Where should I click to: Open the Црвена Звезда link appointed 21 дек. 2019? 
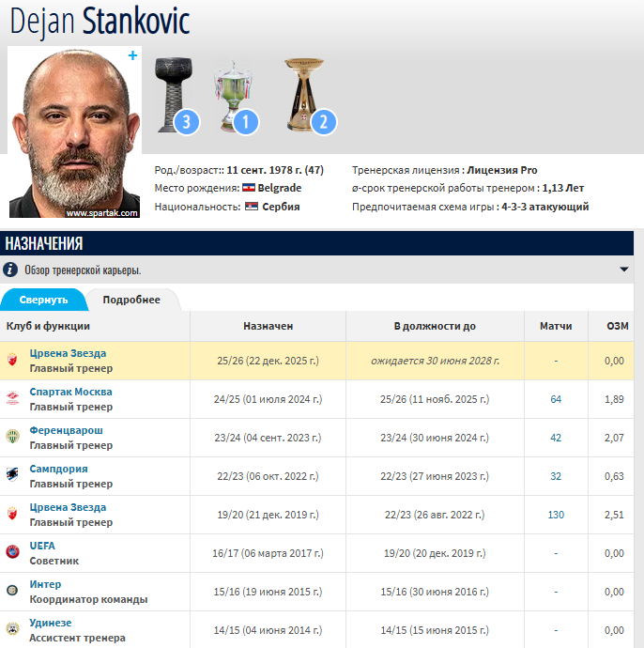pos(68,507)
